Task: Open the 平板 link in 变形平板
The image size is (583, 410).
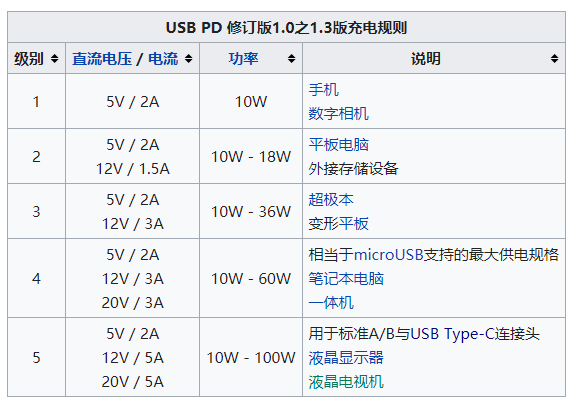Action: tap(354, 223)
